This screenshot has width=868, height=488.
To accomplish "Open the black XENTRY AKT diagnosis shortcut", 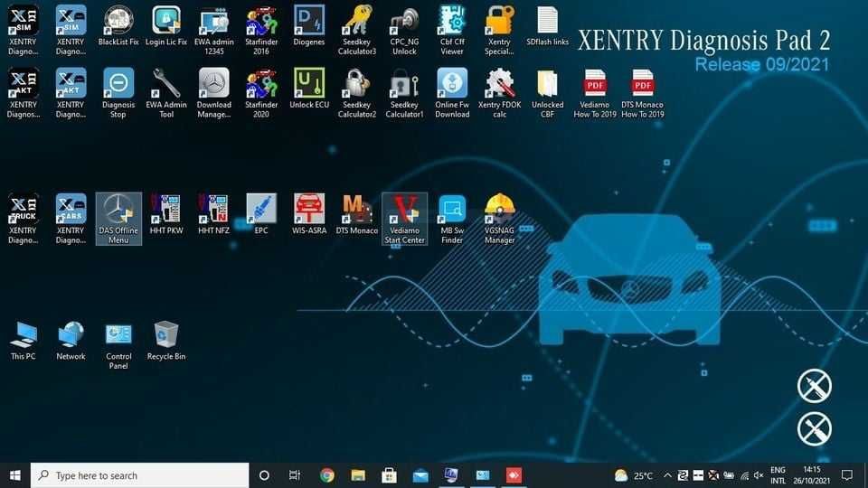I will click(24, 93).
